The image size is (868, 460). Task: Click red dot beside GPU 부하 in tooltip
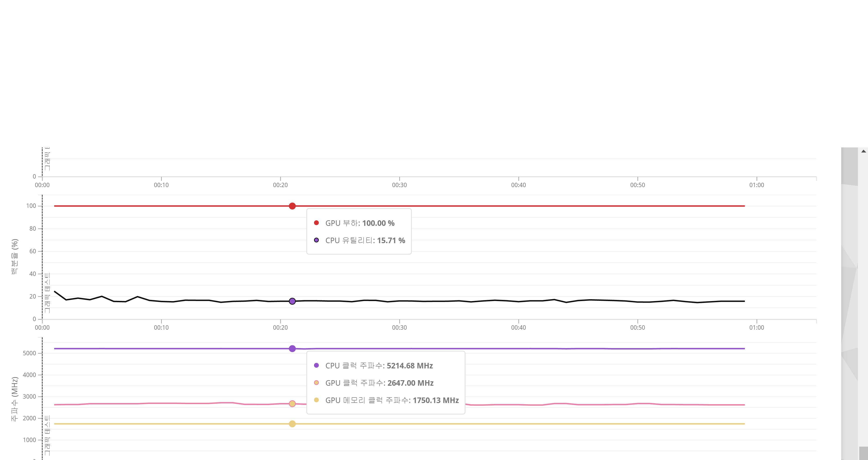[316, 223]
